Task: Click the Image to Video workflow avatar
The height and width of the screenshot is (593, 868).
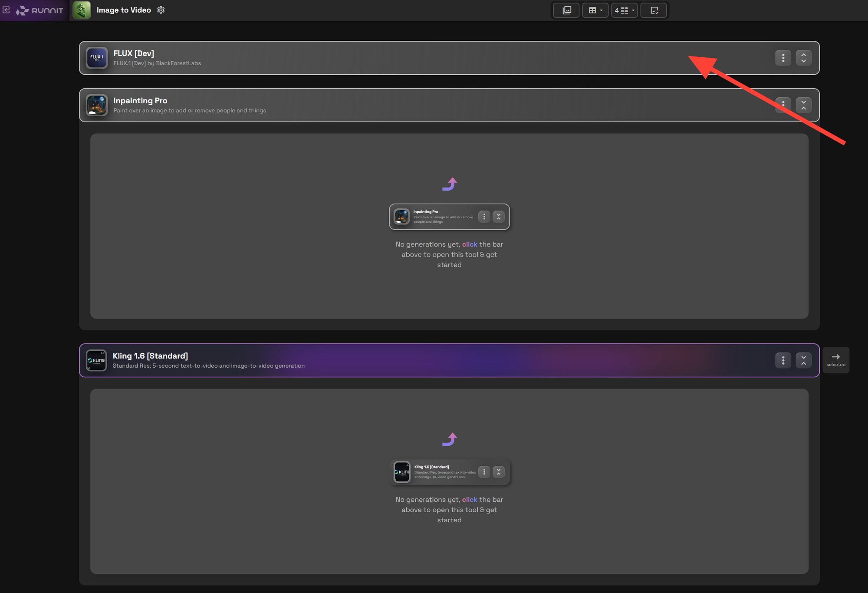Action: click(82, 10)
